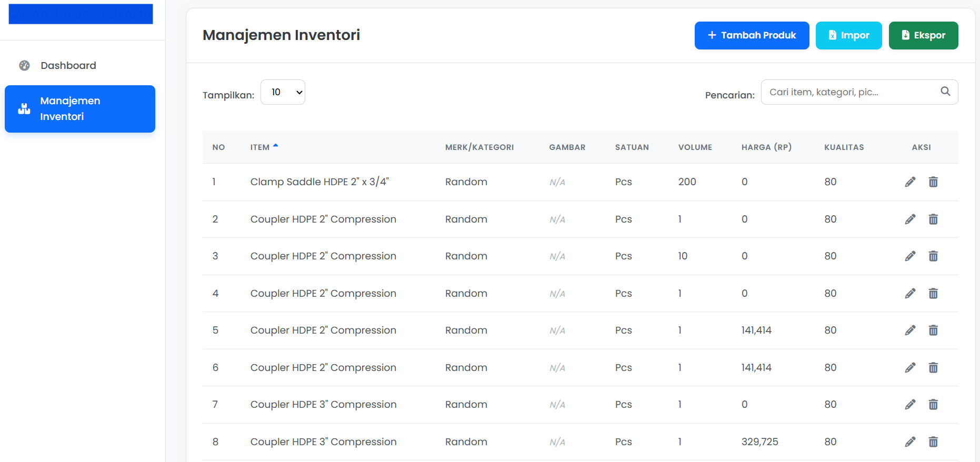Sort by the KUALITAS column header
This screenshot has width=980, height=462.
click(x=844, y=147)
